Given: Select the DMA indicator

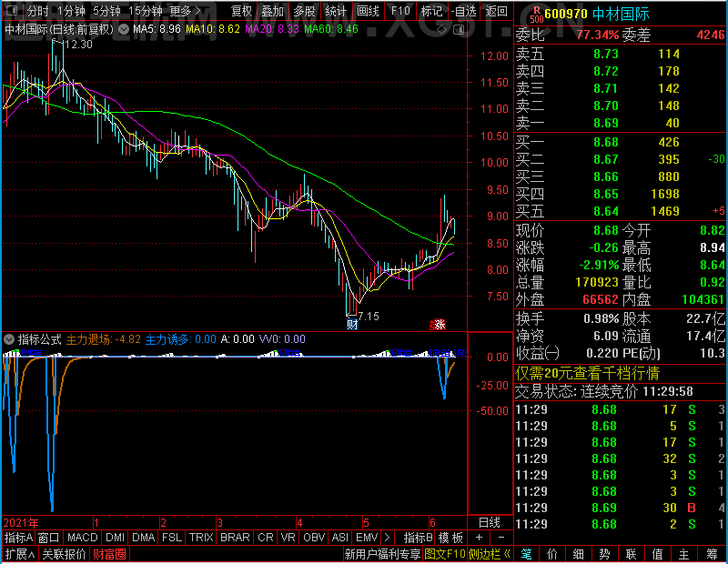Looking at the screenshot, I should [x=144, y=538].
